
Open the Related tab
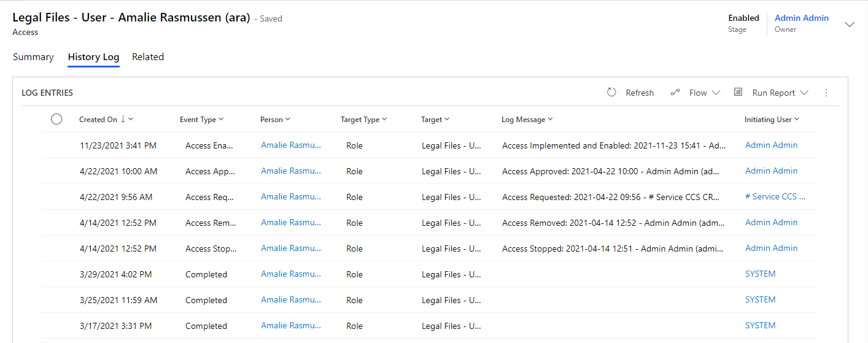(x=148, y=57)
